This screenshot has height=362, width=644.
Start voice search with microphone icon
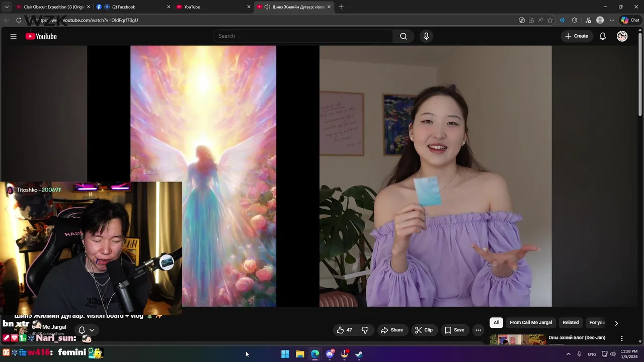coord(426,36)
